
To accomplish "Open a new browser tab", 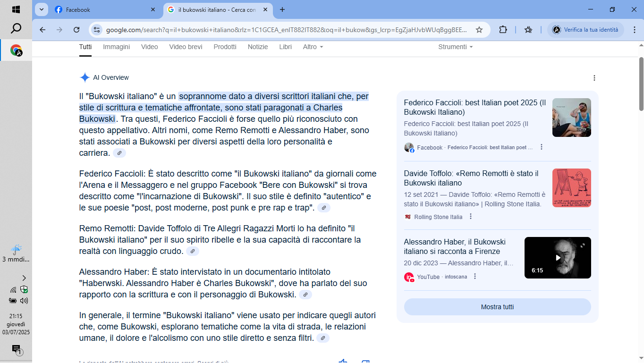I will (x=282, y=9).
